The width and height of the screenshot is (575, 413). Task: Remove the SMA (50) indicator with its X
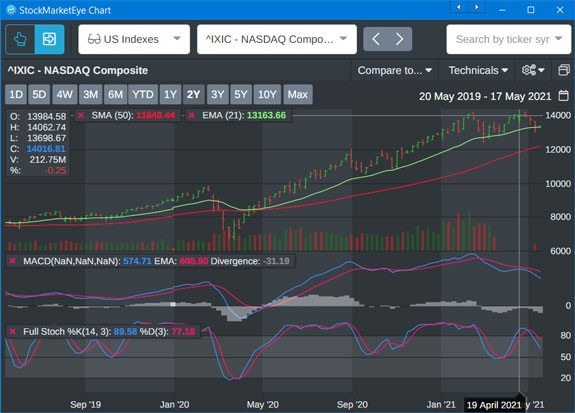click(81, 116)
